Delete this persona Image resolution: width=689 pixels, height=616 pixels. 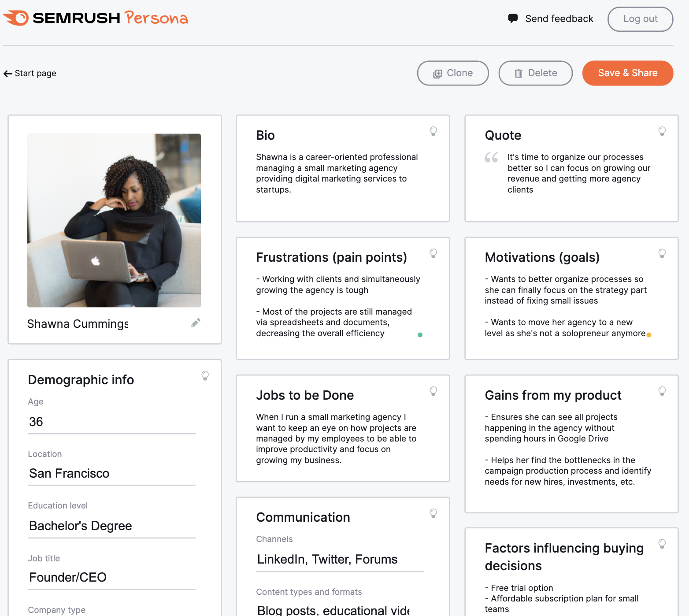pyautogui.click(x=535, y=73)
